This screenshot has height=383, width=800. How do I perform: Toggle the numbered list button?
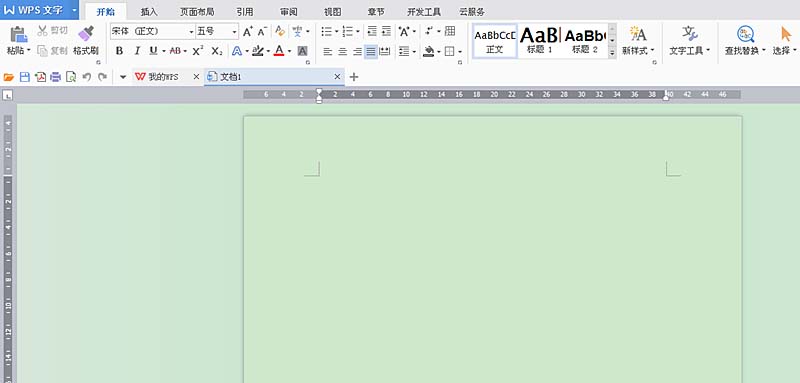tap(348, 32)
